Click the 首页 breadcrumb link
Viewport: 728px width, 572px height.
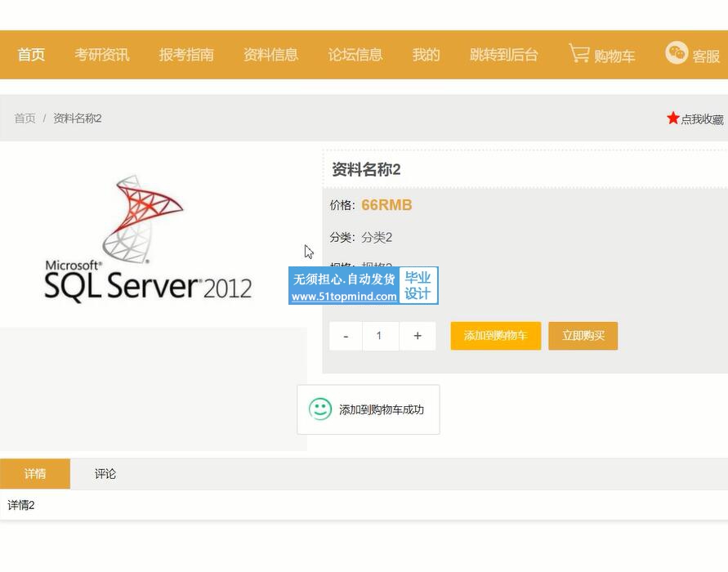25,118
